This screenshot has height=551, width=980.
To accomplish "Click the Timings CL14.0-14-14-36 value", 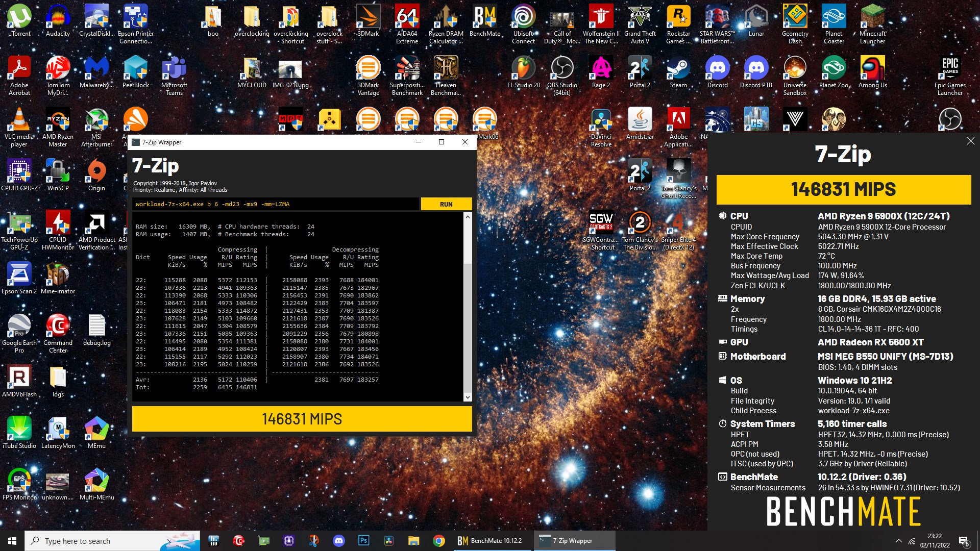I will (x=868, y=329).
